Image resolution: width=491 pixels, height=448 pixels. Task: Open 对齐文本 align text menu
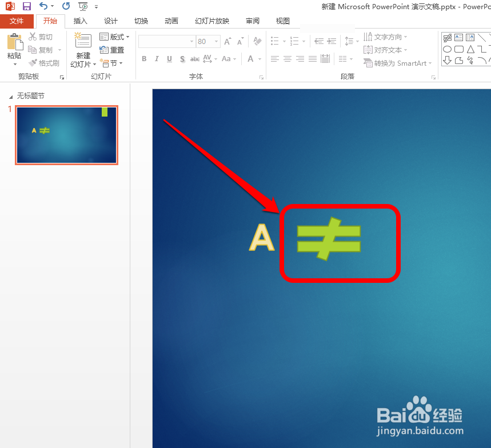(x=385, y=50)
